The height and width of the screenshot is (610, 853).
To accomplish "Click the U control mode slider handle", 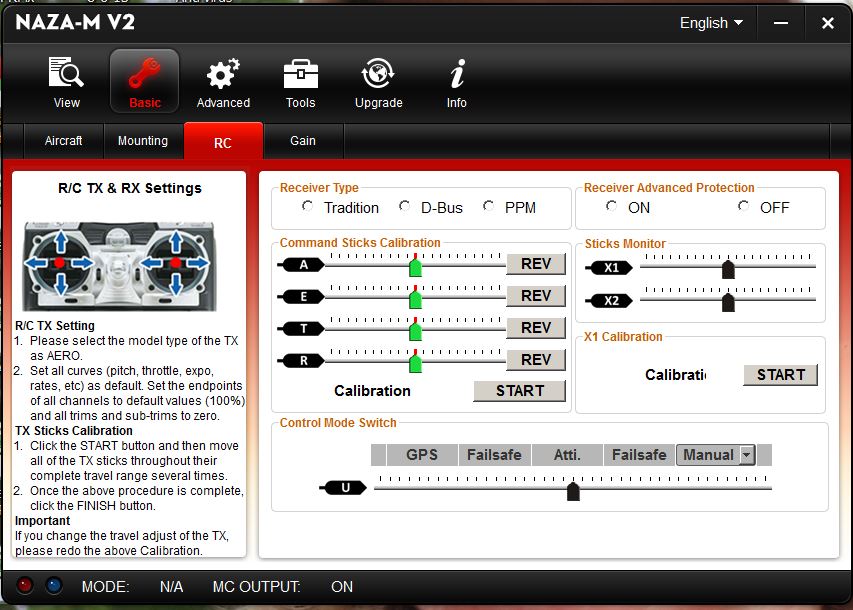I will 573,491.
